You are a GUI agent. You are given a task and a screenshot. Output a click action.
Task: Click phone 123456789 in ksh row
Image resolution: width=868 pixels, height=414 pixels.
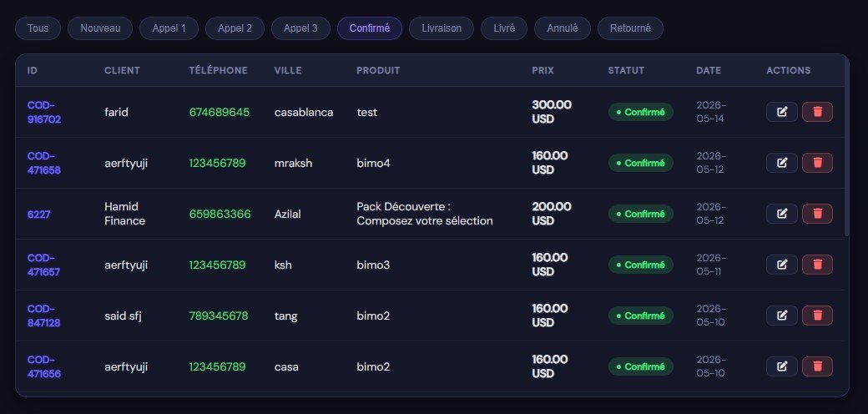coord(218,265)
